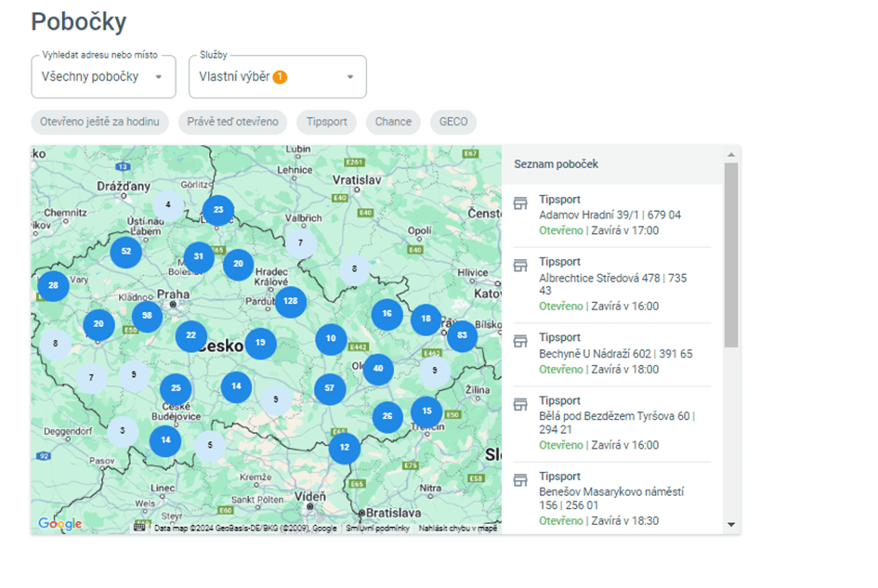Toggle the Právě teď otevřeno filter

click(232, 122)
